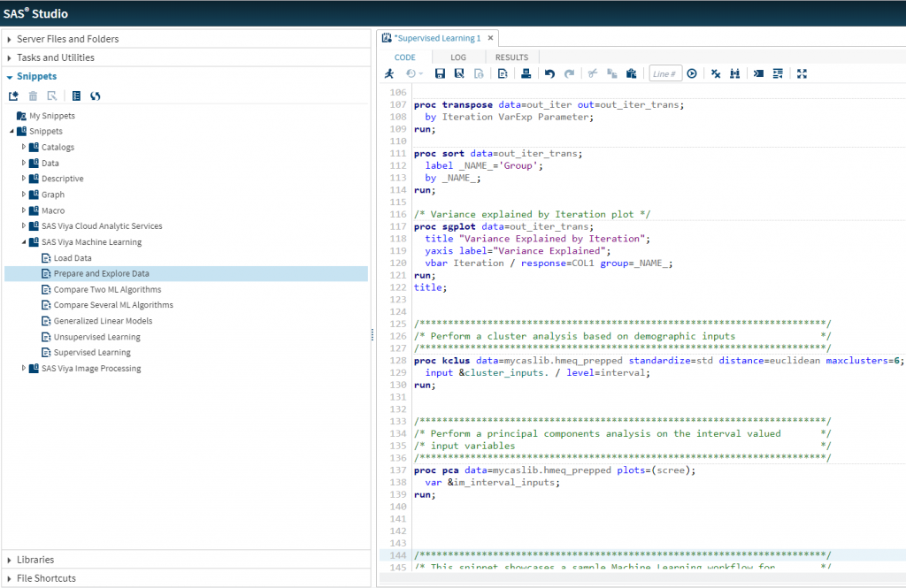Click 'proc transpose' statement on line 107

pos(549,104)
